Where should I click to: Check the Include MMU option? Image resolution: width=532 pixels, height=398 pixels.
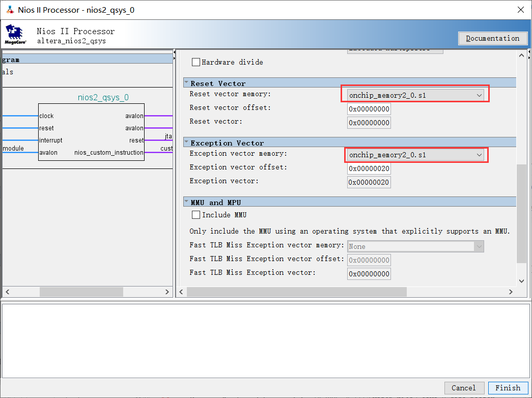(x=196, y=215)
